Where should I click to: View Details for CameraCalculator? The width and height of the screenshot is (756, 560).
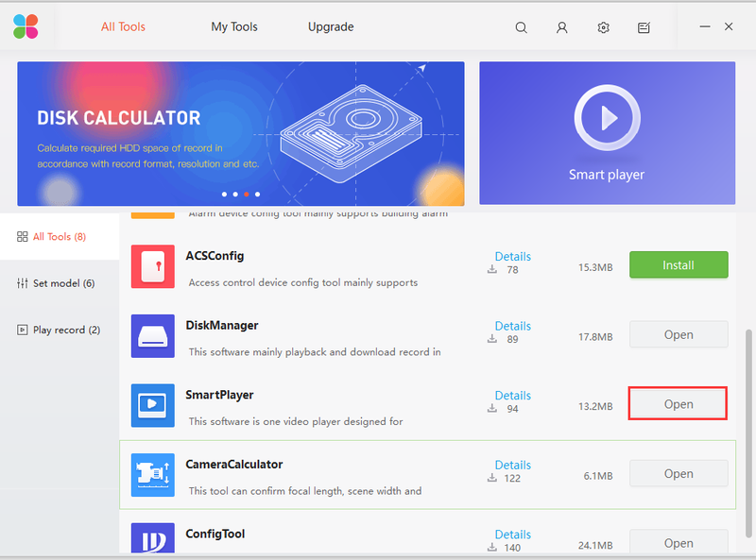(x=512, y=465)
